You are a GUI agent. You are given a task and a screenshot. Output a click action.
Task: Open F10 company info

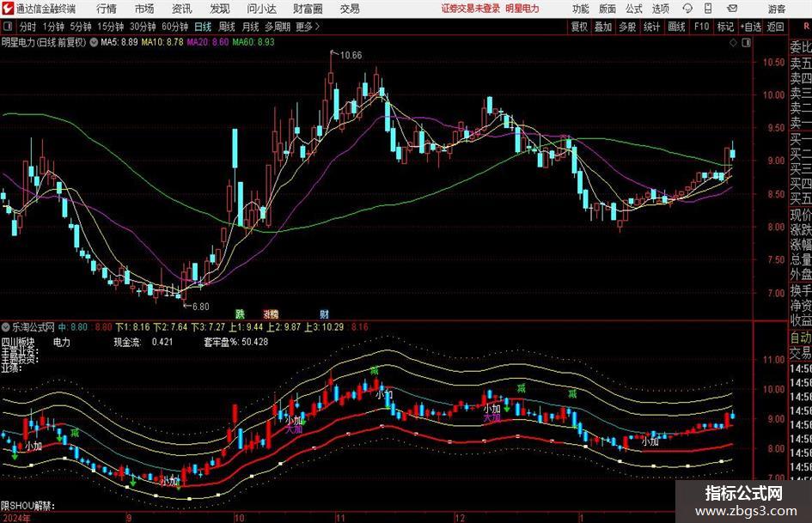tap(701, 27)
